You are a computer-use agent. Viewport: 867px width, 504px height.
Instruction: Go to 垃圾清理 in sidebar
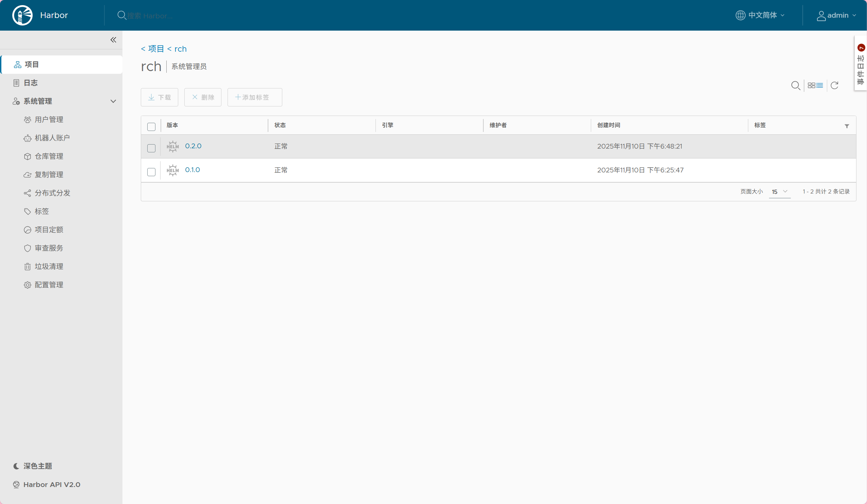point(49,266)
